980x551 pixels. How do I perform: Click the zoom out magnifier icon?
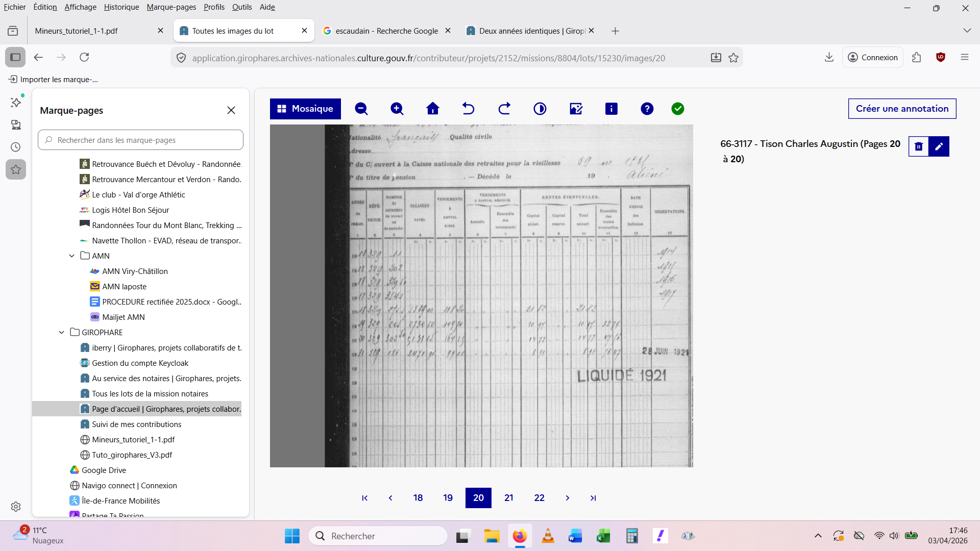[361, 109]
